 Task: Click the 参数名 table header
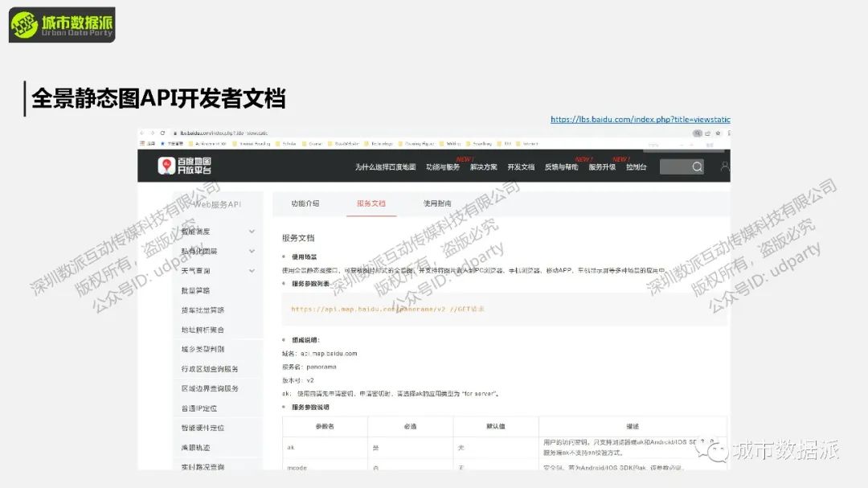coord(325,427)
